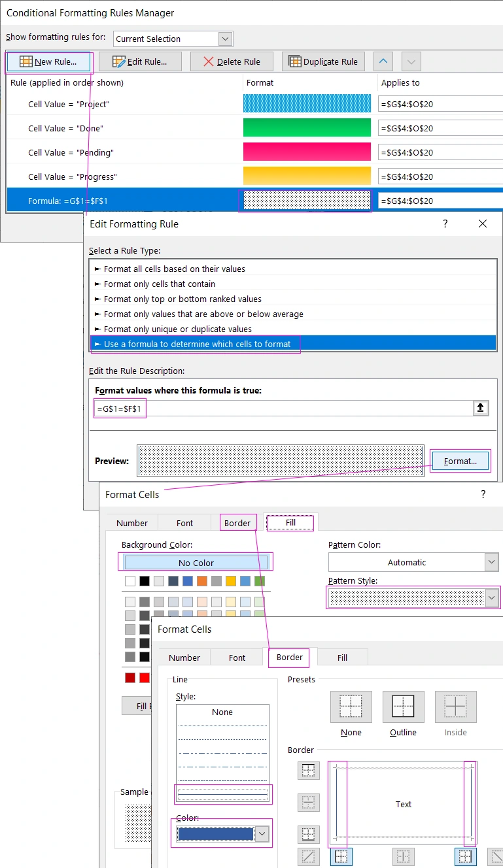The height and width of the screenshot is (868, 503).
Task: Open Show formatting rules for dropdown
Action: [225, 39]
